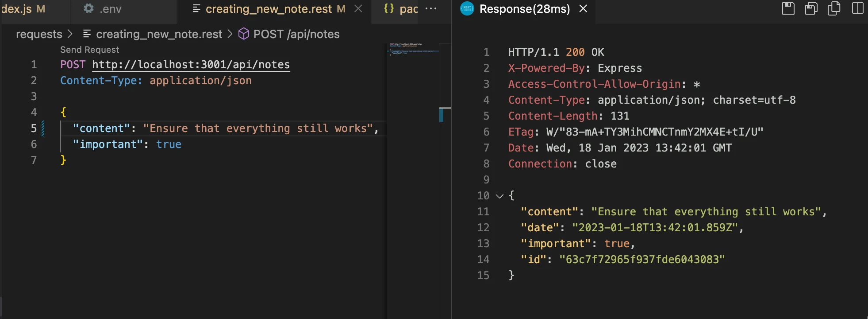
Task: Select the Response(28ms) tab
Action: (x=525, y=9)
